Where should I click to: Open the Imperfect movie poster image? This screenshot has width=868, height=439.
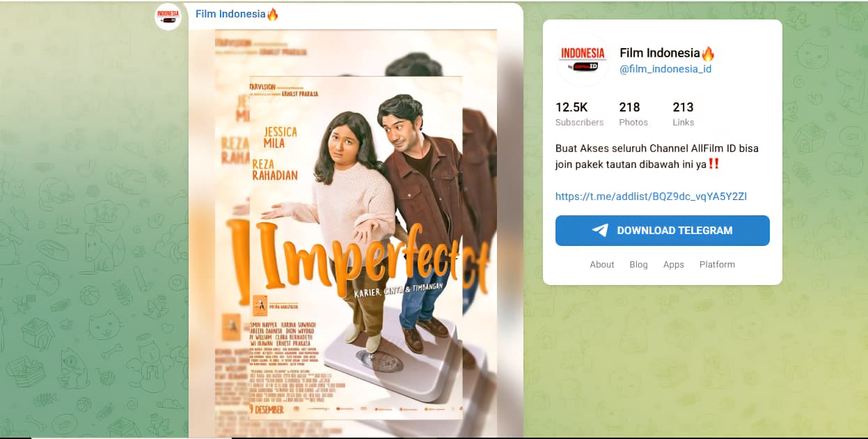(356, 233)
